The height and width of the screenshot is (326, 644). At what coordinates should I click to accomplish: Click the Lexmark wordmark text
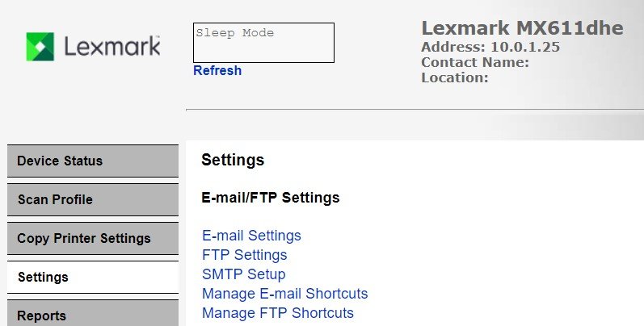point(112,47)
